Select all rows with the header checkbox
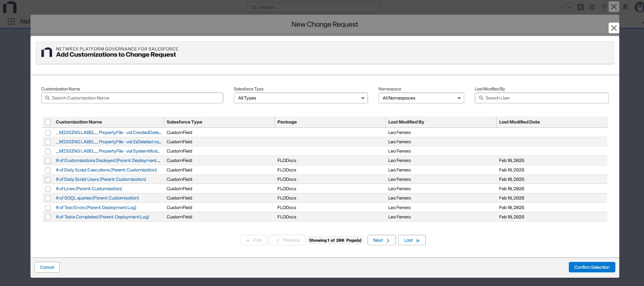The height and width of the screenshot is (286, 644). (47, 122)
